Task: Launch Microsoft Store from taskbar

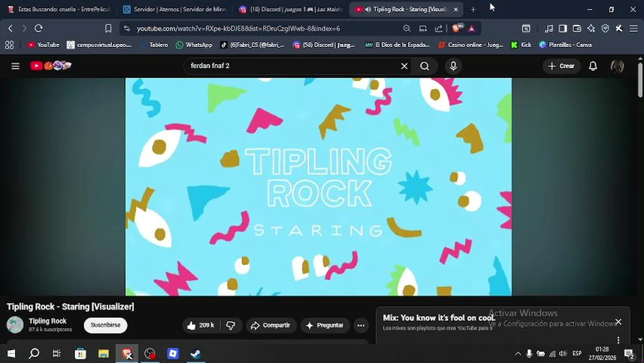Action: click(x=80, y=353)
